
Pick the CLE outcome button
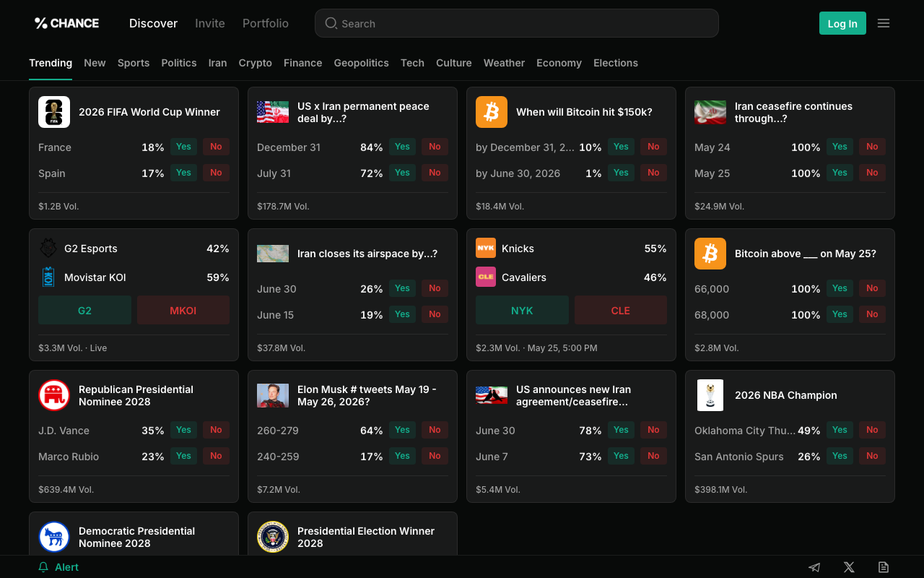point(621,310)
